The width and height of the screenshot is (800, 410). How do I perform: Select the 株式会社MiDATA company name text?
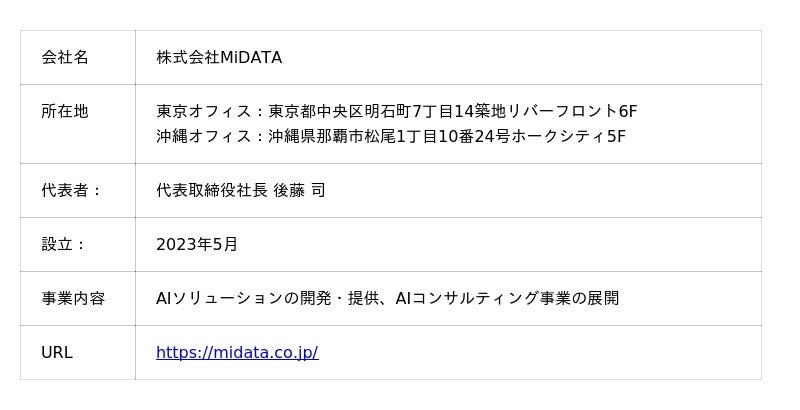coord(219,58)
